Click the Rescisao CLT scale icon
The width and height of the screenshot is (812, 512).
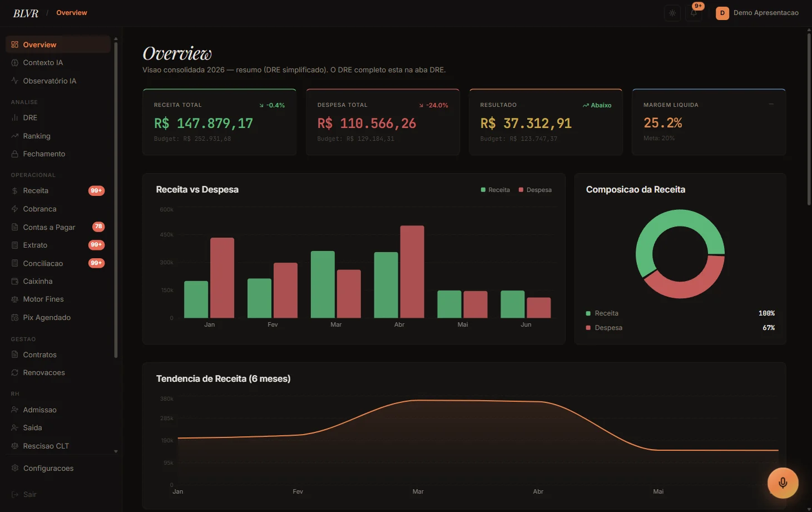pyautogui.click(x=15, y=446)
